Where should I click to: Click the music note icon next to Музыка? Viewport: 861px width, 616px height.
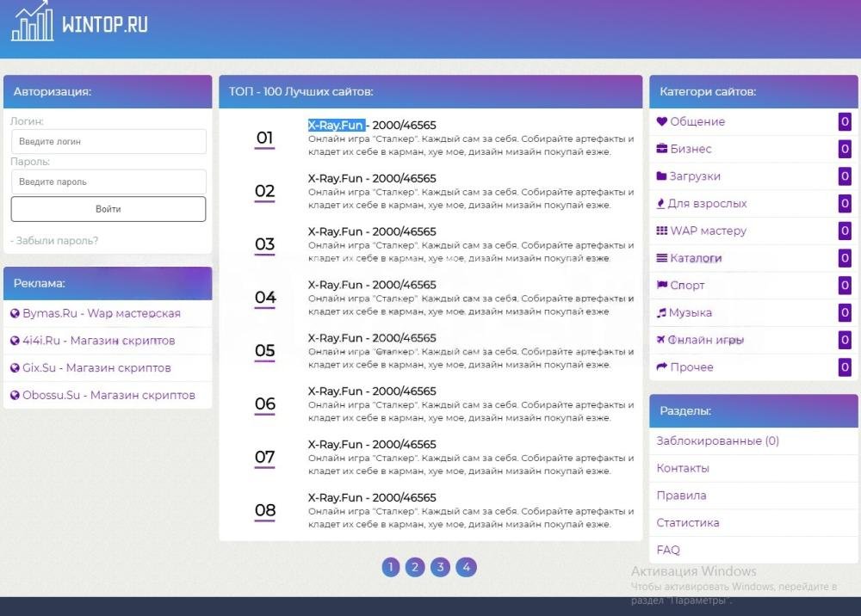click(x=661, y=312)
